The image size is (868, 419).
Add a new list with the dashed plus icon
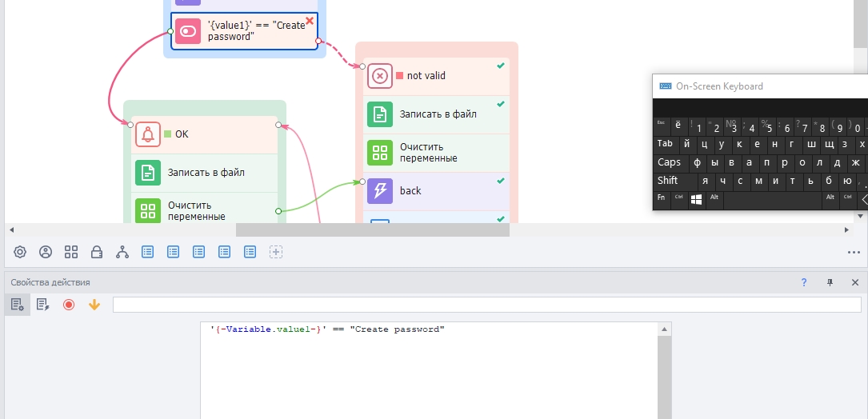(x=276, y=253)
